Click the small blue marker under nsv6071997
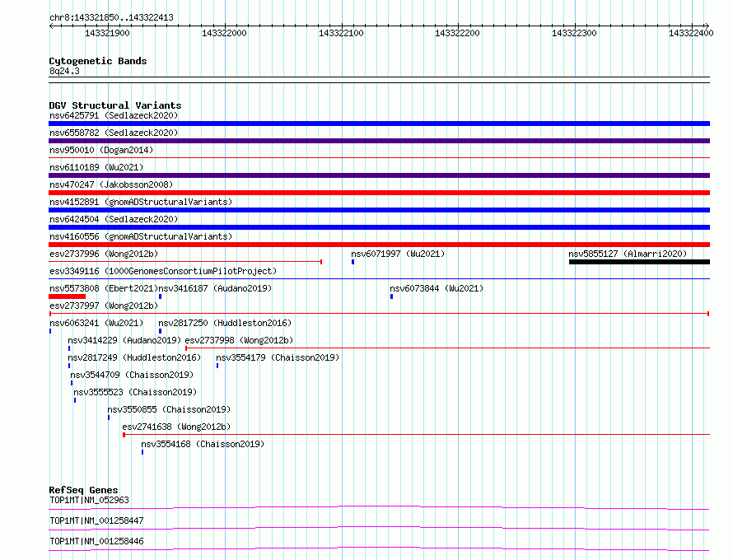Viewport: 733px width, 560px height. point(353,262)
